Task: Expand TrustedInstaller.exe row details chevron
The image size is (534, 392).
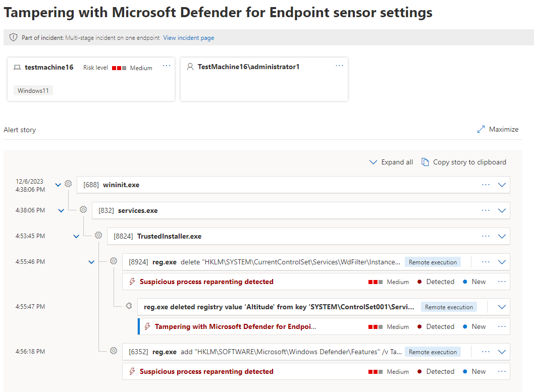Action: pyautogui.click(x=502, y=236)
